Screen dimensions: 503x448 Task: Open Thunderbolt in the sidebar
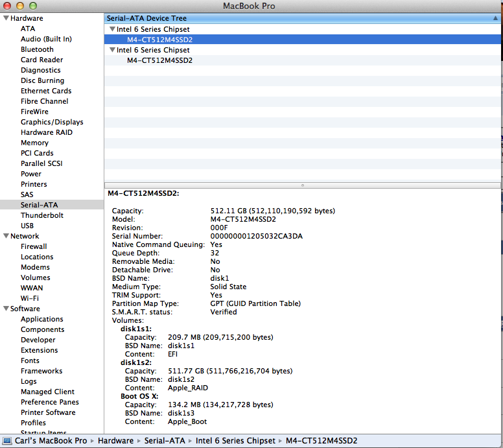42,215
